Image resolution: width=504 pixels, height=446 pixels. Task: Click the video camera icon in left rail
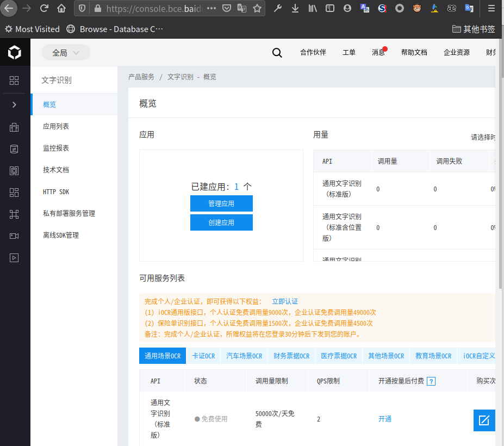pyautogui.click(x=14, y=236)
